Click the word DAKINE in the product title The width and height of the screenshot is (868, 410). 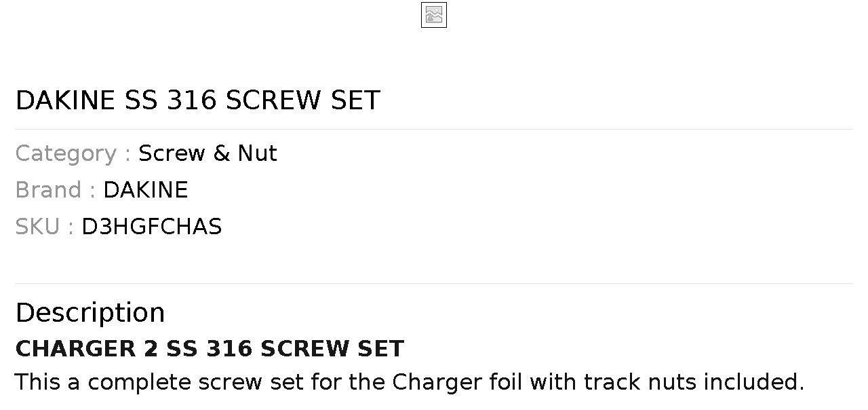tap(65, 100)
